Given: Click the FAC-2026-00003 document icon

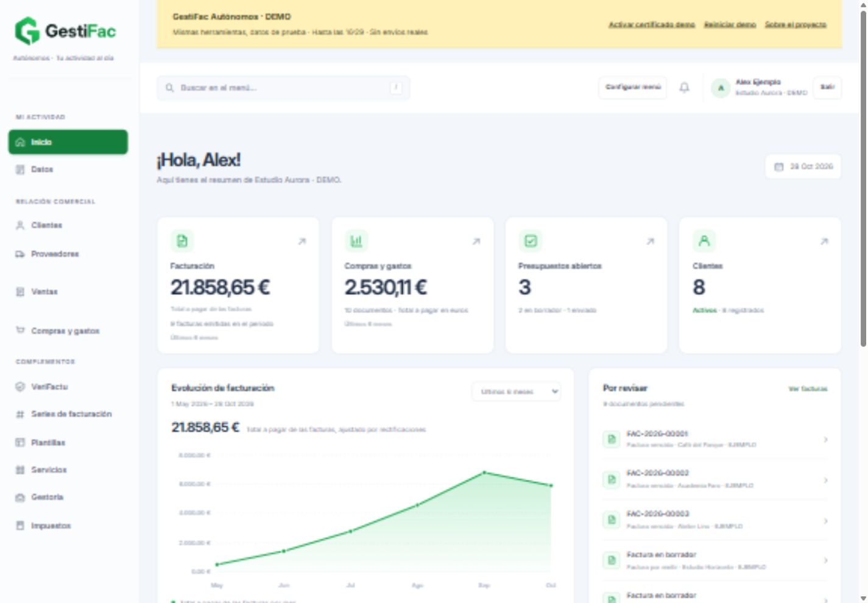Looking at the screenshot, I should click(x=611, y=520).
